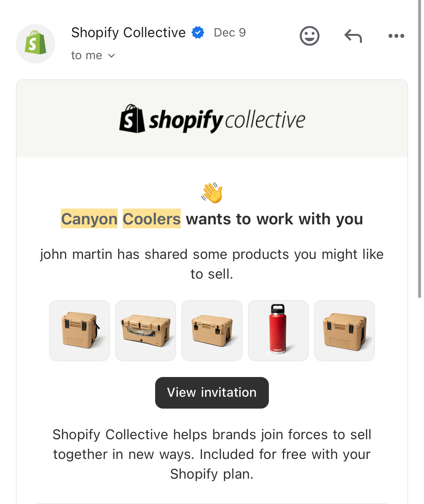Add an emoji reaction to the email
The image size is (424, 504).
[x=309, y=36]
